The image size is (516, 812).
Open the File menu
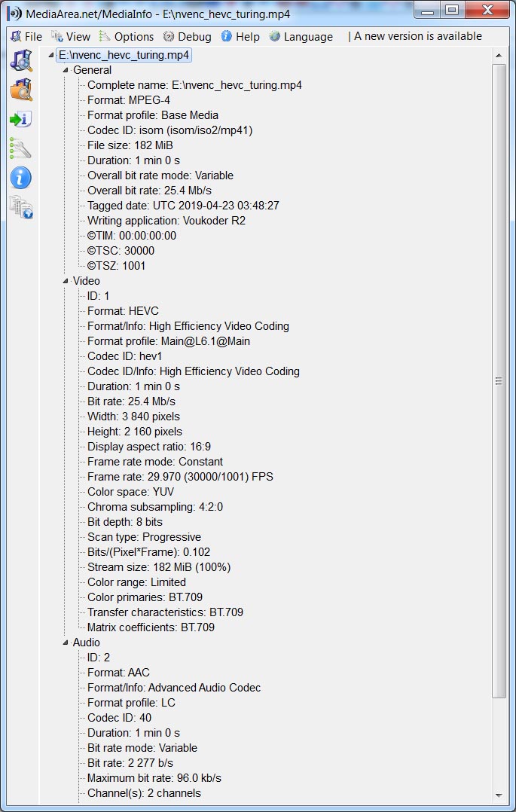pos(26,36)
